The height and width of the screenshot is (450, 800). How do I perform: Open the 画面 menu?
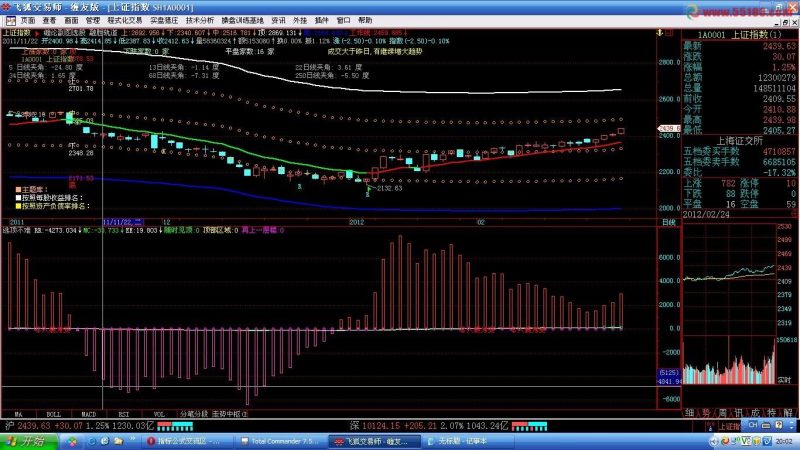click(71, 20)
